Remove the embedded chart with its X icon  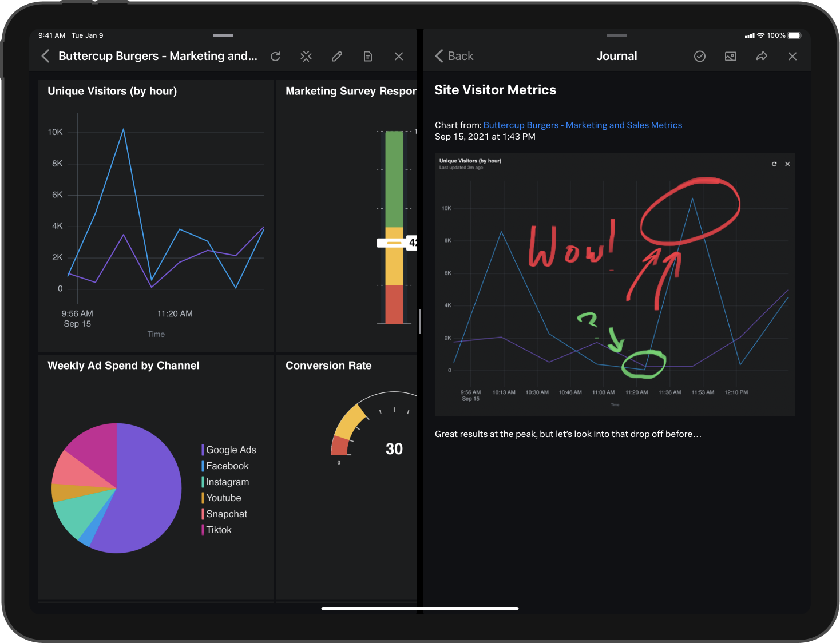point(787,164)
